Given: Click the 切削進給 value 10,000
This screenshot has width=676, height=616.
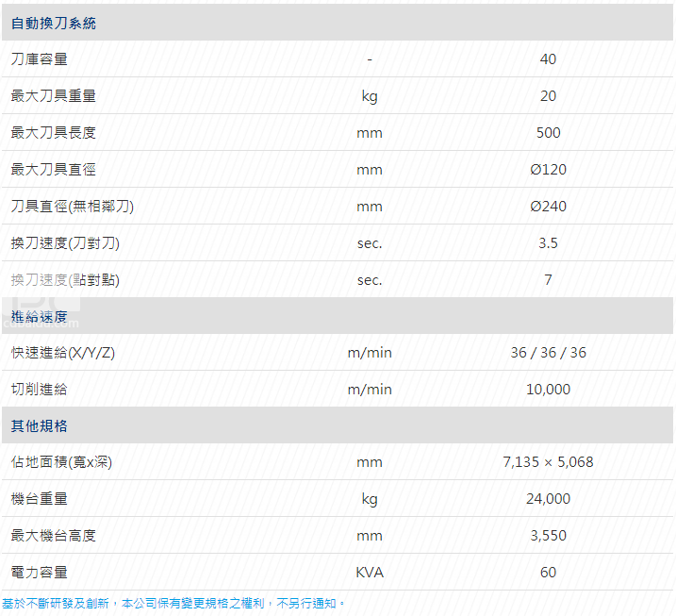Looking at the screenshot, I should pyautogui.click(x=548, y=390).
